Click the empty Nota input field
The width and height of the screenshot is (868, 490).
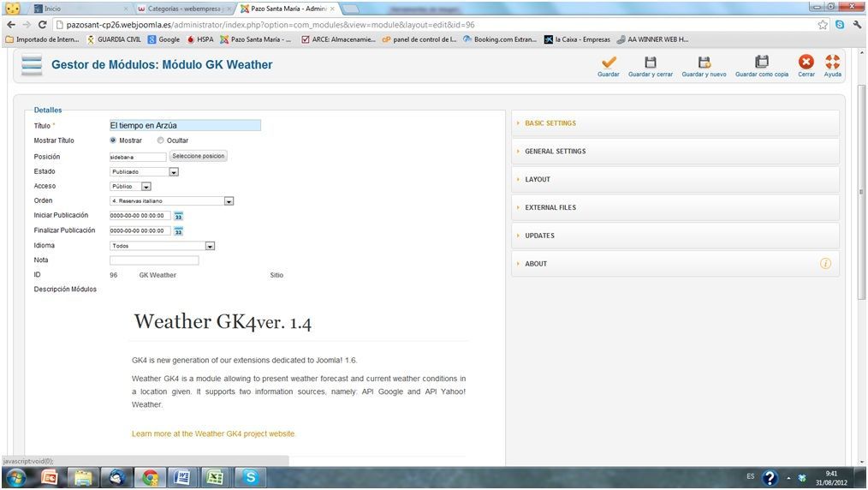tap(154, 260)
